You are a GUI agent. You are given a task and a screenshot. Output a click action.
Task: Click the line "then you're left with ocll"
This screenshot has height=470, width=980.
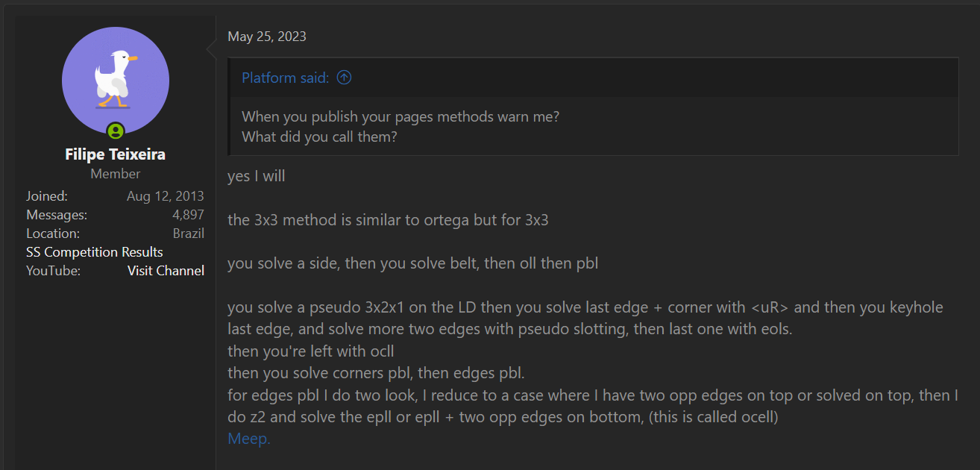(311, 351)
